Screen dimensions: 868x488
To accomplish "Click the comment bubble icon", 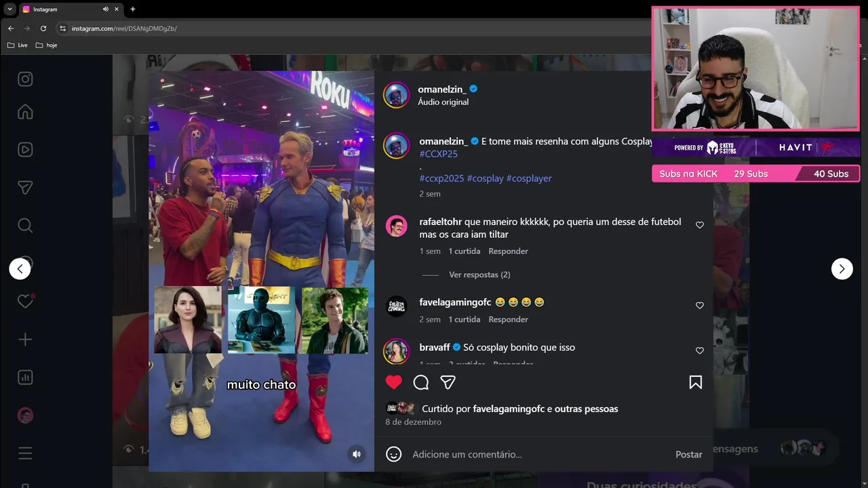I will point(421,382).
